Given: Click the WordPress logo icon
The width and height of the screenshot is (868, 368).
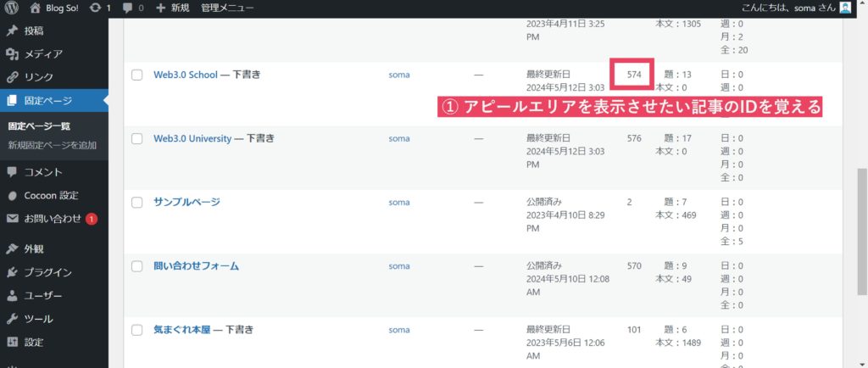Looking at the screenshot, I should tap(12, 8).
